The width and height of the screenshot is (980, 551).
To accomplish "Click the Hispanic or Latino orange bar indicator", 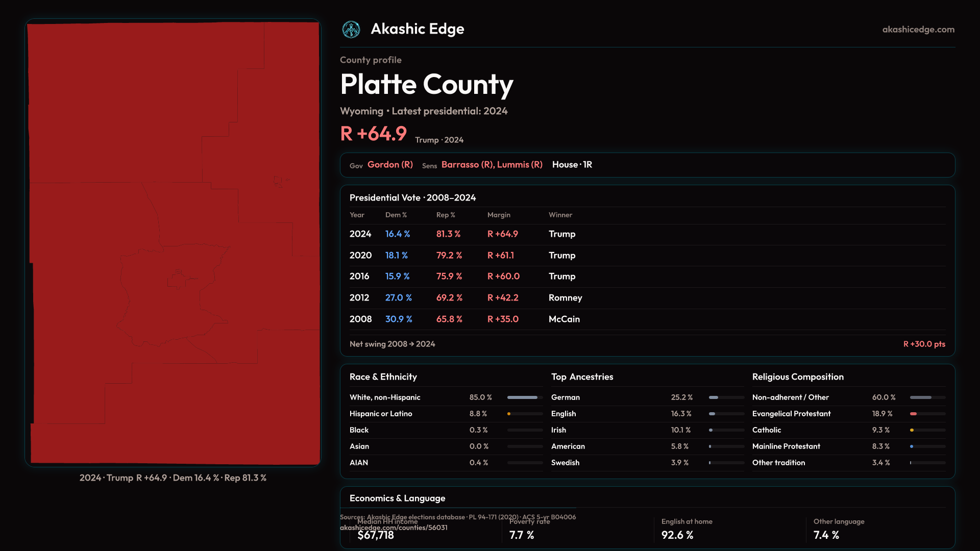I will 509,414.
